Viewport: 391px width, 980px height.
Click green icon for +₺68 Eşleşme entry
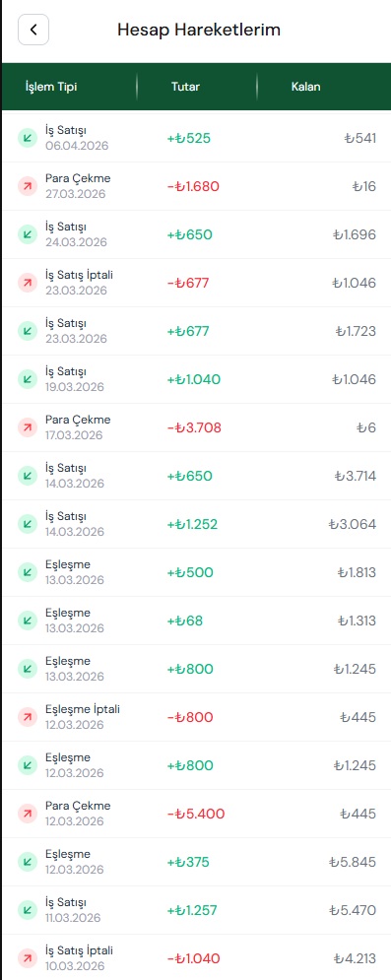pyautogui.click(x=28, y=621)
